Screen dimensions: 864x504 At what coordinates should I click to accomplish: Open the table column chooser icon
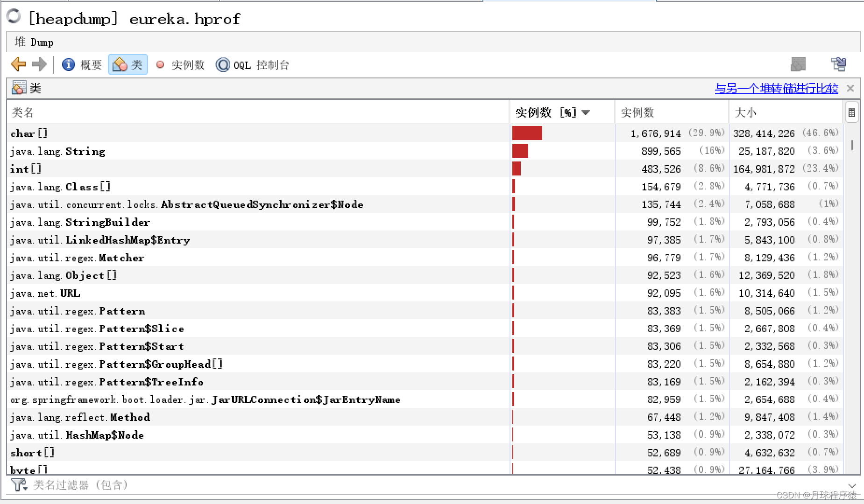852,112
